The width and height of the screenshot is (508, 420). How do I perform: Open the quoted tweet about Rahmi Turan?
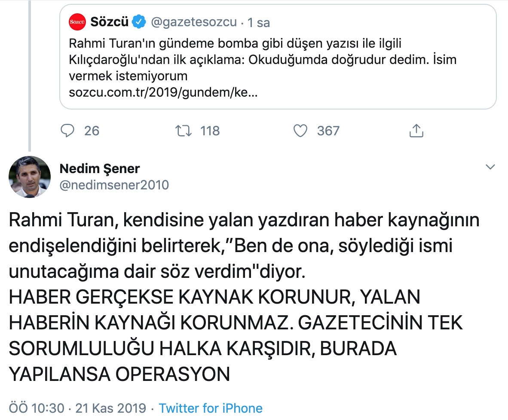click(x=278, y=57)
